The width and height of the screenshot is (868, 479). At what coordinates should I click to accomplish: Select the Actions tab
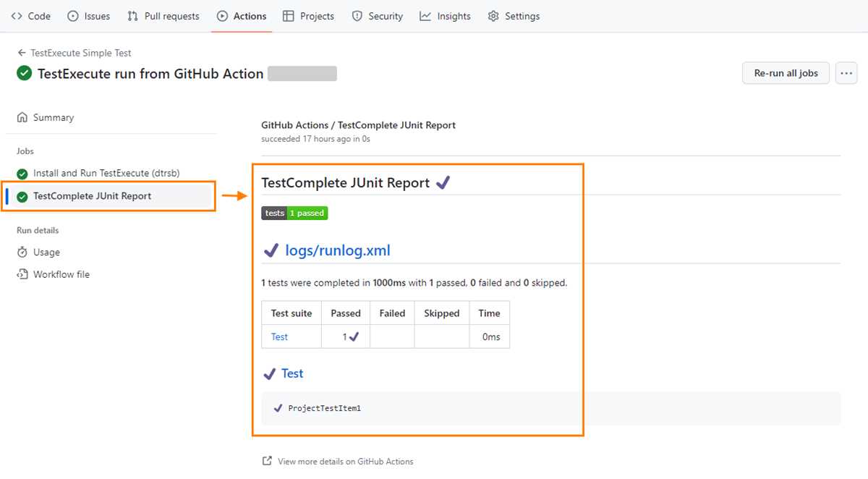[x=242, y=16]
